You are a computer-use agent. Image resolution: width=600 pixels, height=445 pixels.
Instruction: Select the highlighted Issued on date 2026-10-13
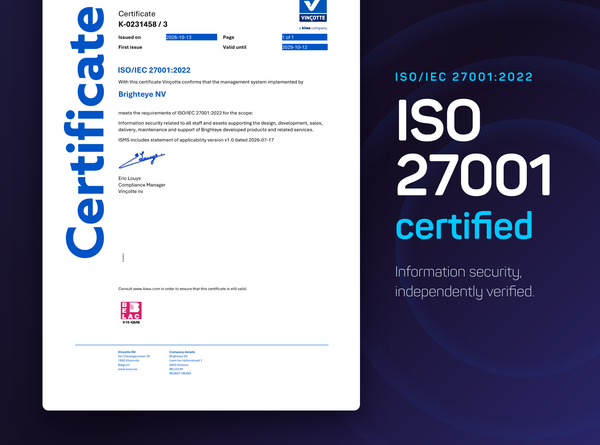pyautogui.click(x=191, y=37)
